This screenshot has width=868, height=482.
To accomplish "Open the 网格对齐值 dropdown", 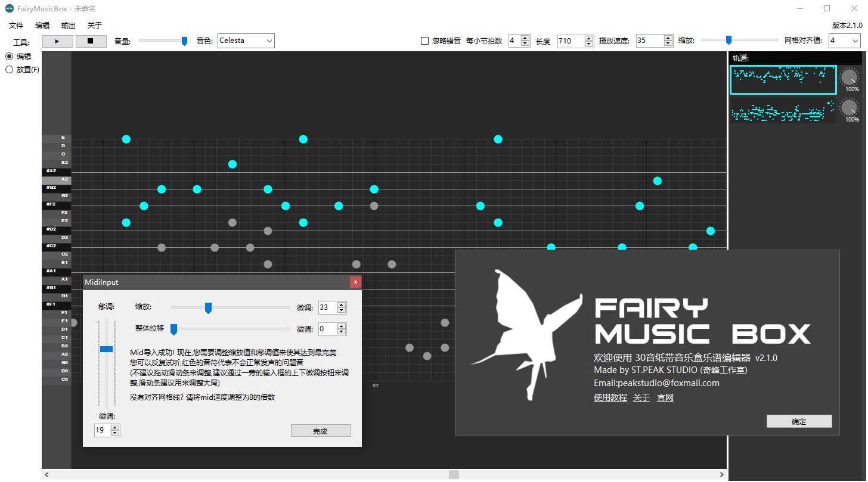I will pyautogui.click(x=844, y=41).
